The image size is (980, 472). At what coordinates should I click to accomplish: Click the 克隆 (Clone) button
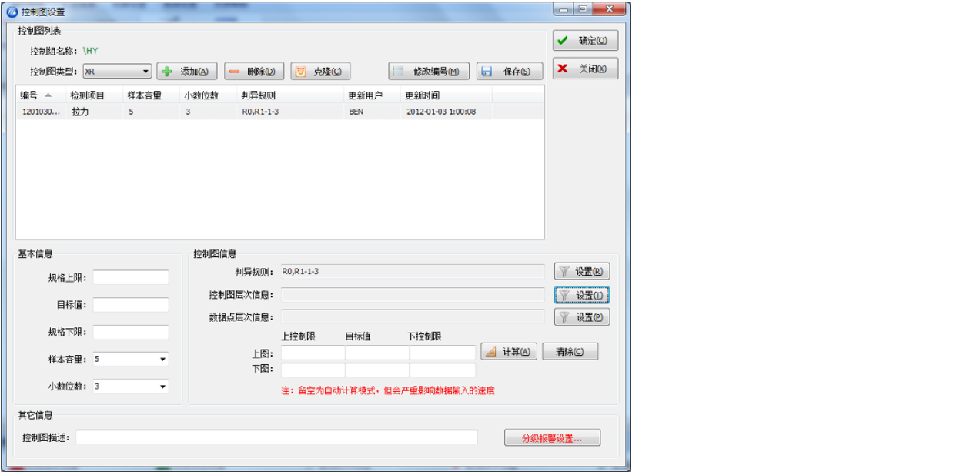[320, 72]
